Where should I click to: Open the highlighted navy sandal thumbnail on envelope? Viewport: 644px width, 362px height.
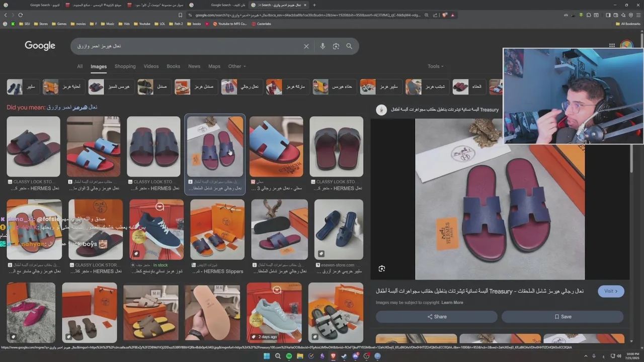tap(215, 146)
